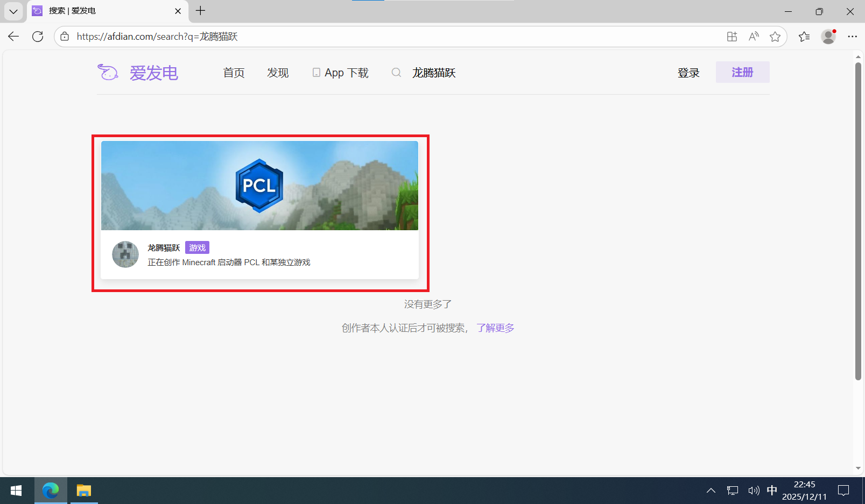The height and width of the screenshot is (504, 865).
Task: Click the site info lock icon
Action: 65,37
